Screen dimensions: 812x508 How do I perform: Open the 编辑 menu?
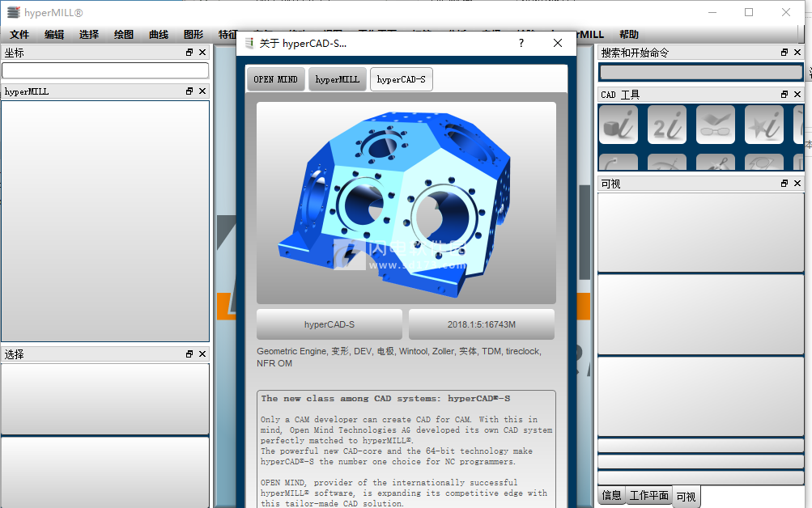54,34
